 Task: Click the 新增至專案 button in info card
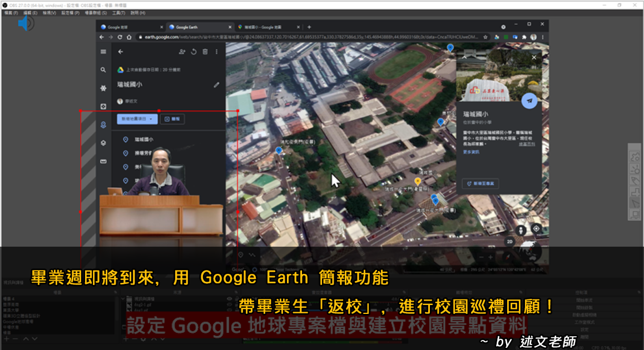coord(480,183)
